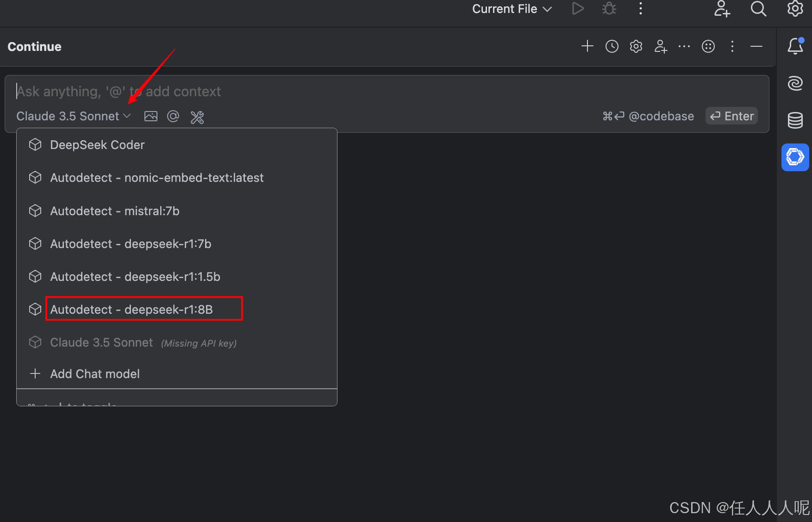Open the Current File run configuration dropdown

pos(512,9)
